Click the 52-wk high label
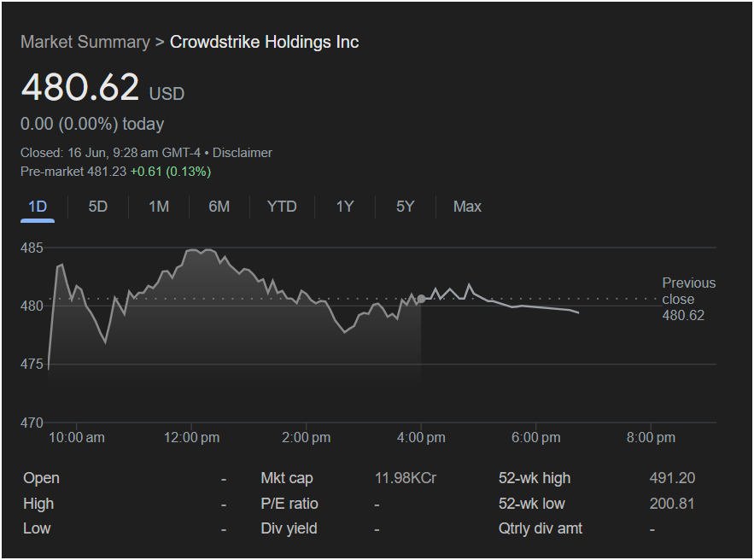Viewport: 754px width, 560px height. point(535,478)
